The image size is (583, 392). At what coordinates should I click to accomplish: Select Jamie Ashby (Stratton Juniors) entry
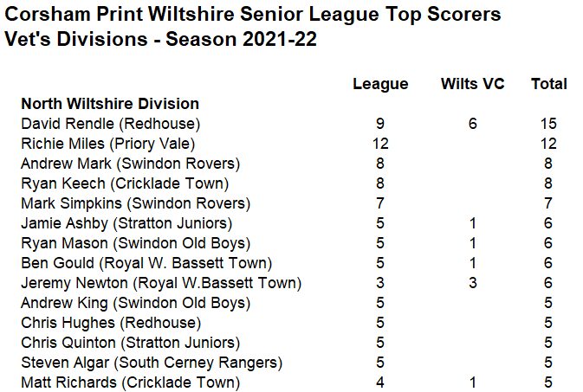(x=126, y=223)
